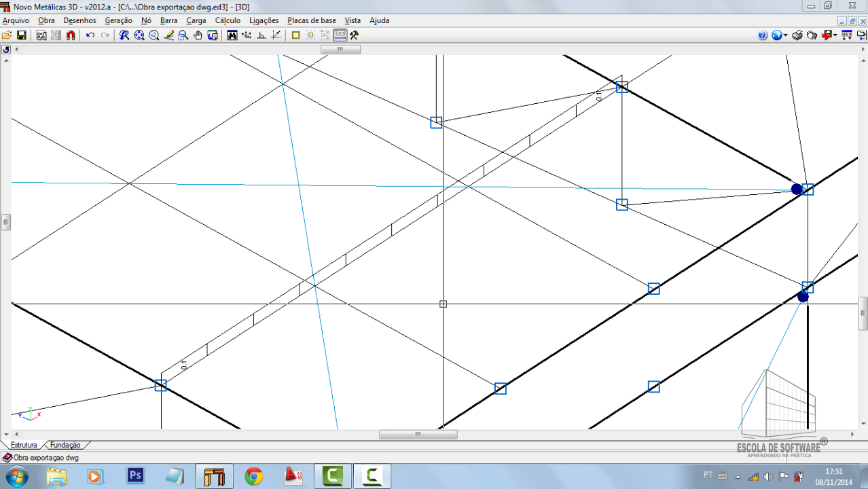
Task: Undo the last action
Action: click(x=90, y=35)
